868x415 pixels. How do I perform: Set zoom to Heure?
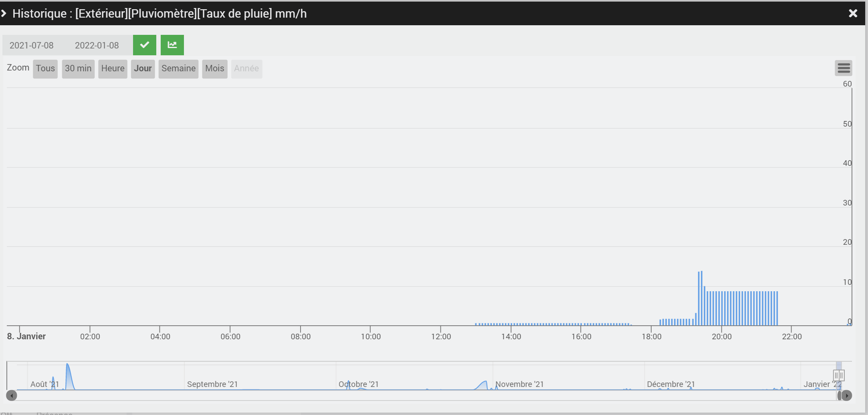coord(113,68)
